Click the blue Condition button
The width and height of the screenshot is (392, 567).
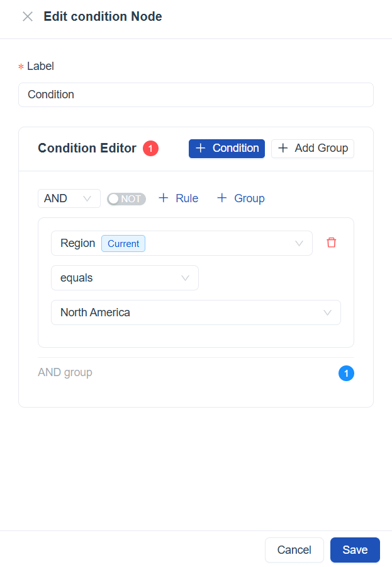[227, 148]
